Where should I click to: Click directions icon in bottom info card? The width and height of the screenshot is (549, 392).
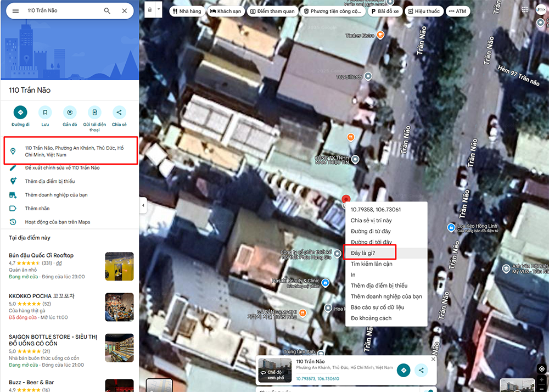click(x=404, y=370)
